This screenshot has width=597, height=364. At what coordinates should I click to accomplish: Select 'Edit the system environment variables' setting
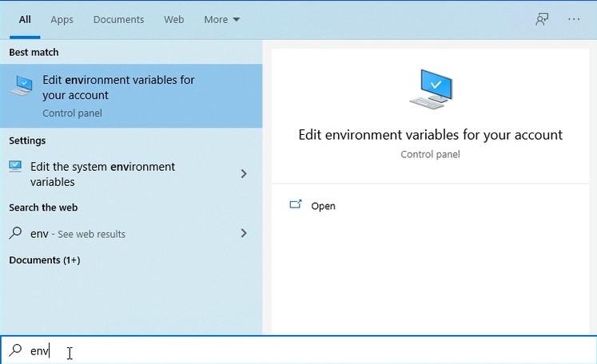(102, 174)
